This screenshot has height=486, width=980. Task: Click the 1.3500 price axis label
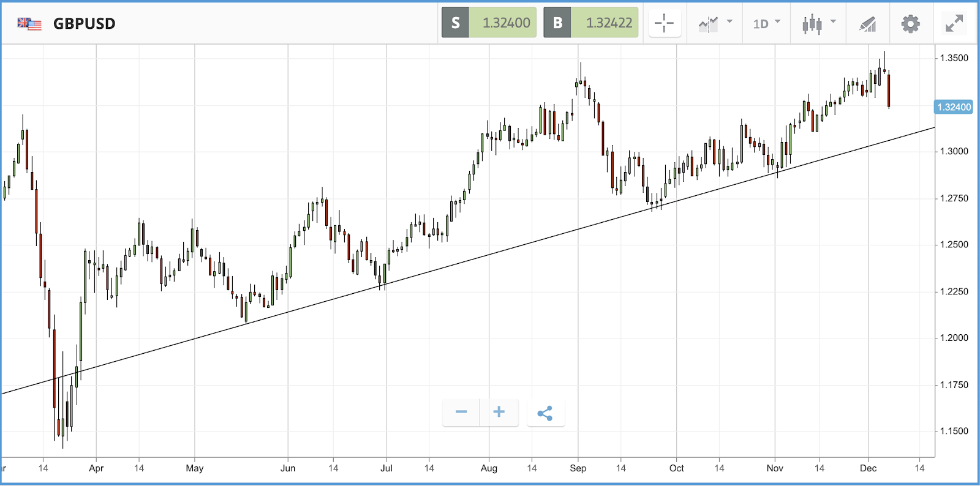tap(954, 58)
